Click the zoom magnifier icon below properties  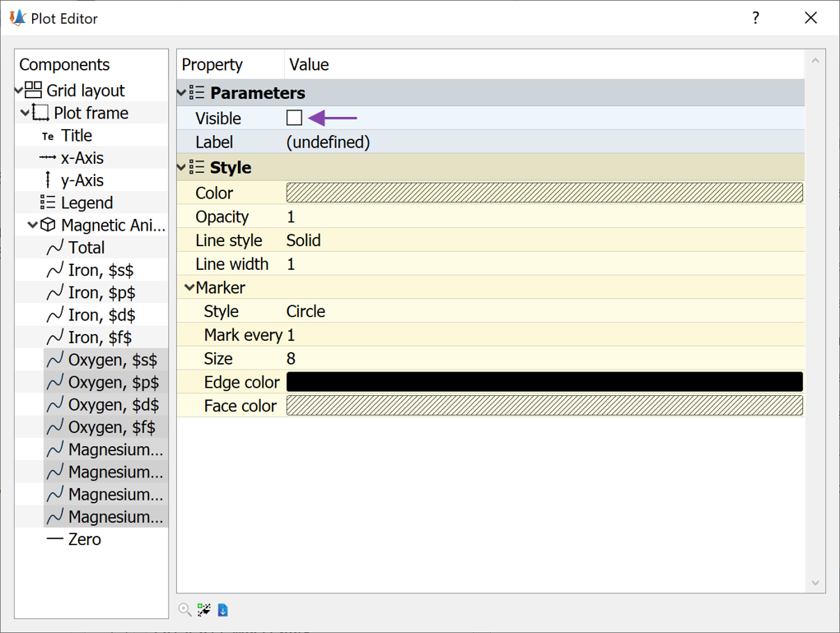(184, 609)
